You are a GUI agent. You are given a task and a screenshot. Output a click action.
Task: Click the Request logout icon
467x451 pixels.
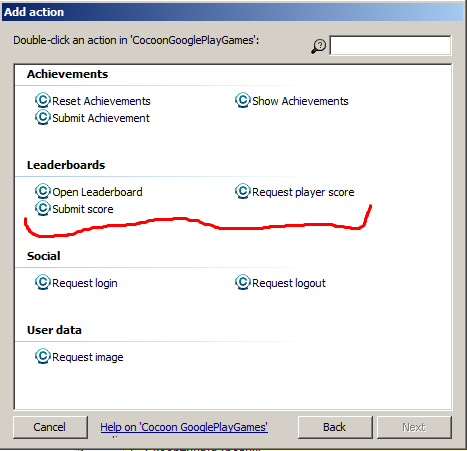click(243, 282)
